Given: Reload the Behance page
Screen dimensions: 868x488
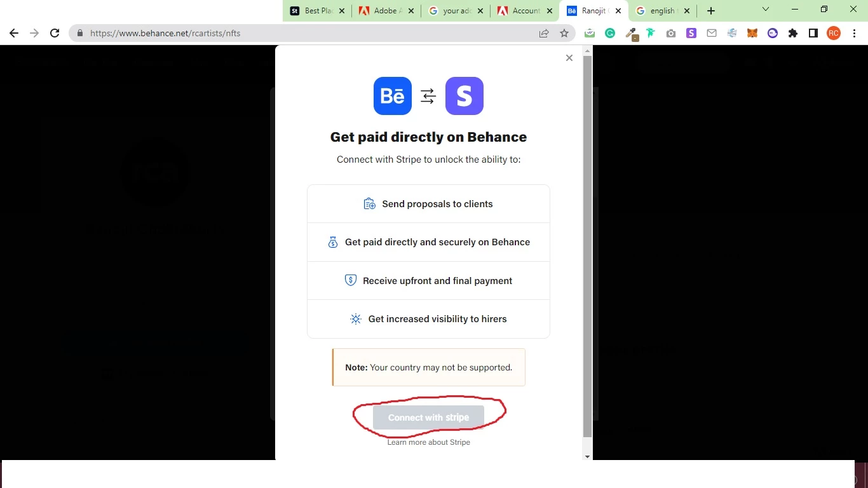Looking at the screenshot, I should pyautogui.click(x=55, y=33).
